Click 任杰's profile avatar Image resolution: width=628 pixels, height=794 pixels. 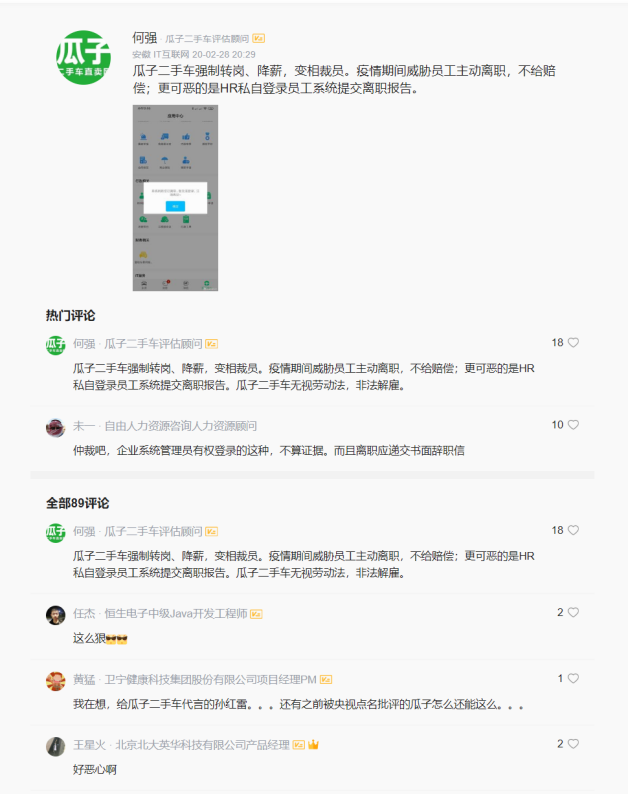(56, 615)
